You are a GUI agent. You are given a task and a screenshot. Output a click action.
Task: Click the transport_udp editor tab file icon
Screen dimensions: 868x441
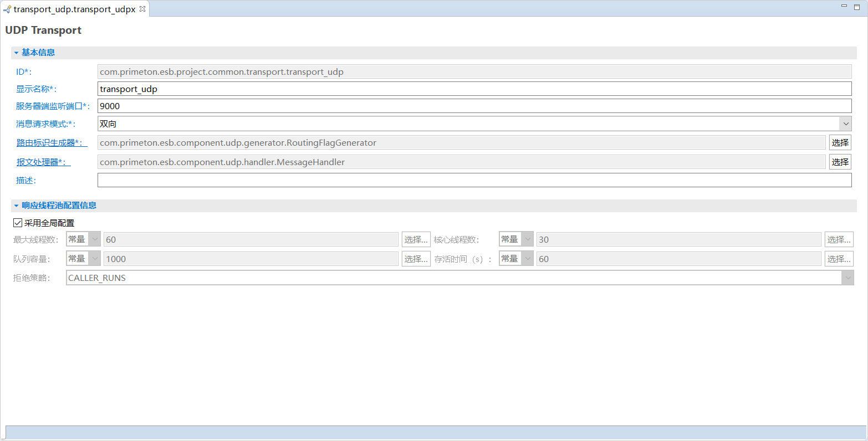point(7,9)
